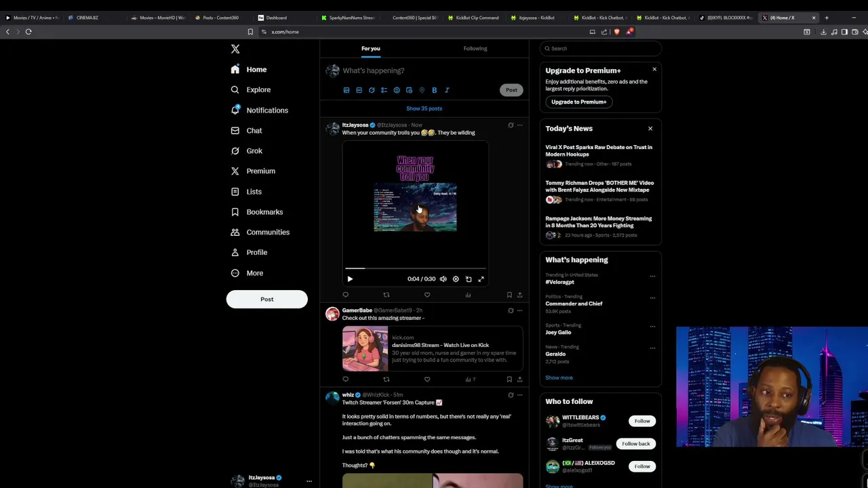Close the Today's News panel
The width and height of the screenshot is (868, 488).
click(650, 128)
